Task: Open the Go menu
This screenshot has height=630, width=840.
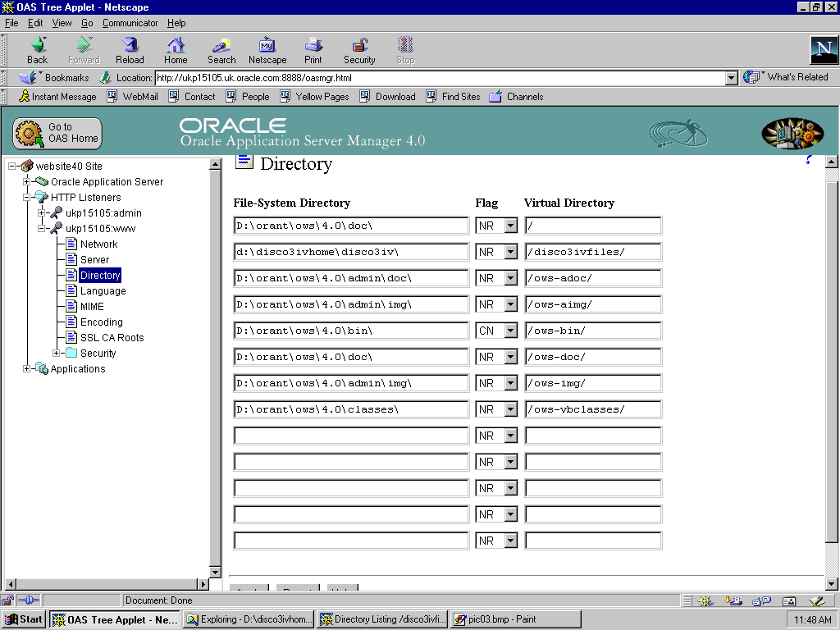Action: pyautogui.click(x=87, y=23)
